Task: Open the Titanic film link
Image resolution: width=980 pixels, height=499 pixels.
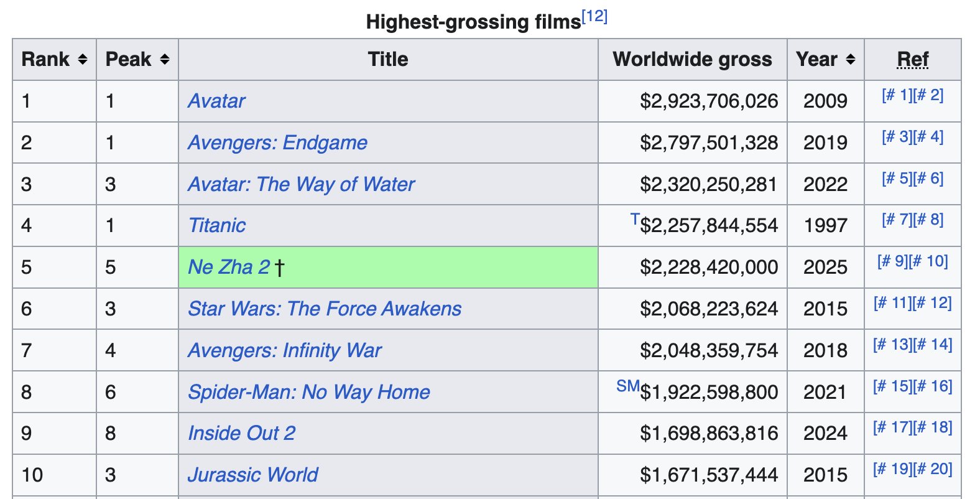Action: 216,225
